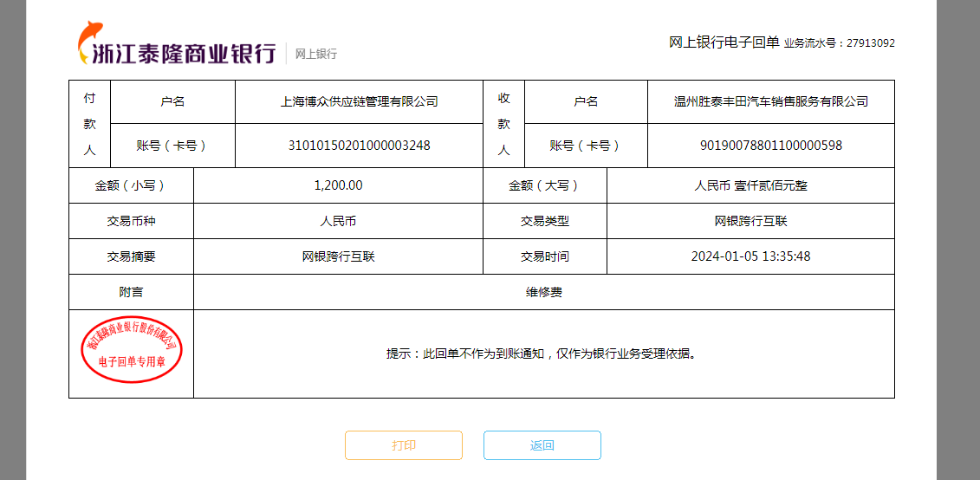
Task: Click payer account number 31010150201000003248
Action: point(359,146)
